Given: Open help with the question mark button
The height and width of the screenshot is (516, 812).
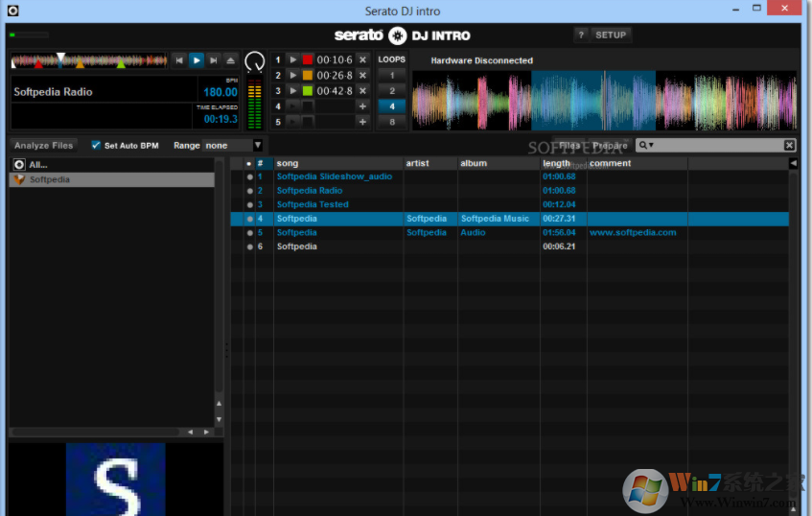Looking at the screenshot, I should (x=580, y=35).
